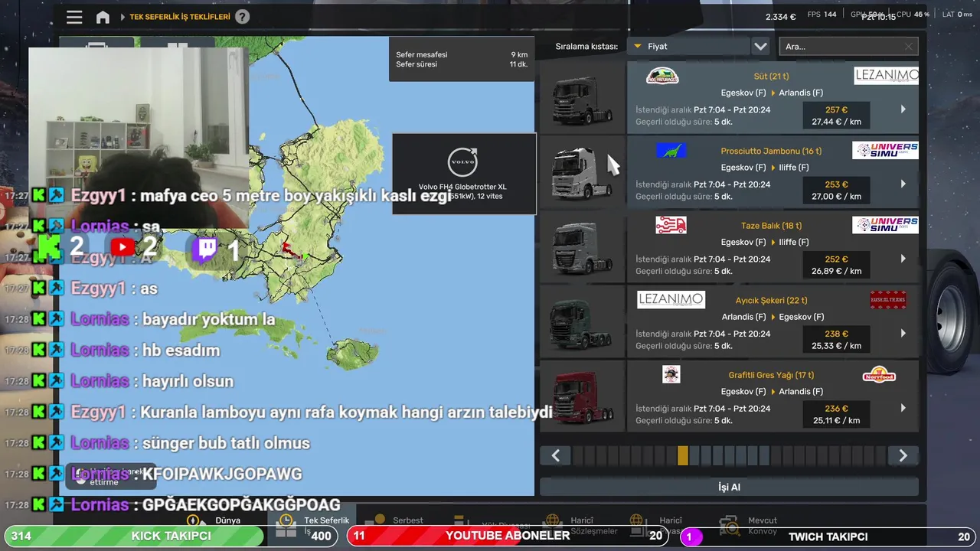Switch to the Mevcut Konvoy tab
980x551 pixels.
coord(750,525)
